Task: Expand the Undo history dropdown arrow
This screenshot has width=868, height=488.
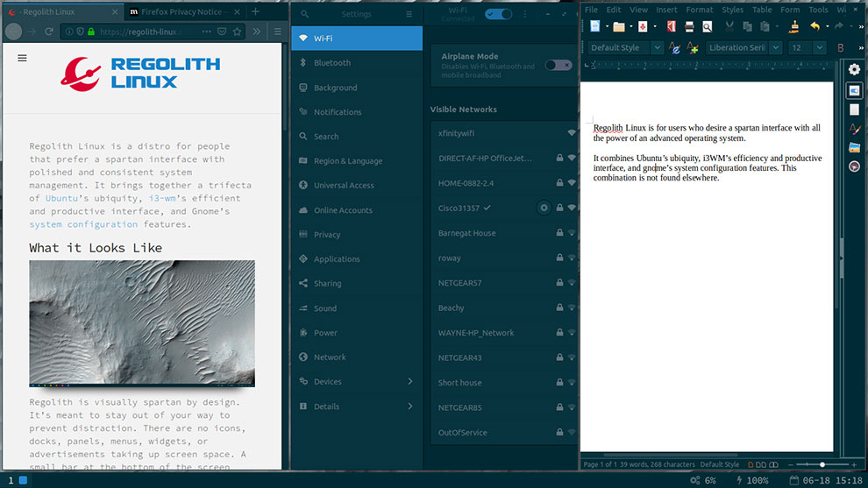Action: 827,26
